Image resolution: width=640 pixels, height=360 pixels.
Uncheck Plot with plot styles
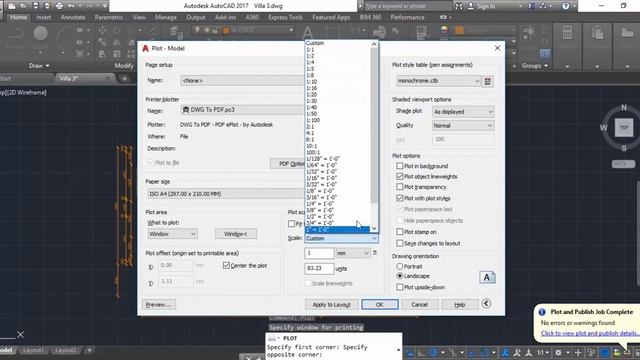[400, 198]
